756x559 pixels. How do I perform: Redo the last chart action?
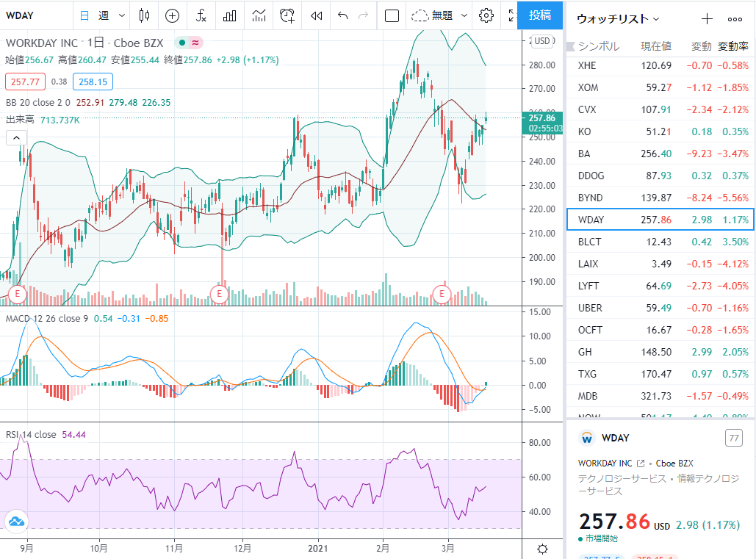363,16
